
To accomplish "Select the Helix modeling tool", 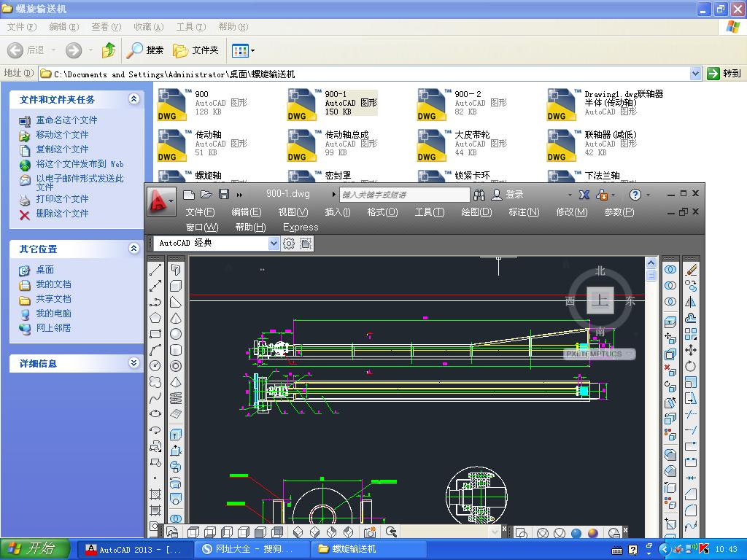I will 176,398.
